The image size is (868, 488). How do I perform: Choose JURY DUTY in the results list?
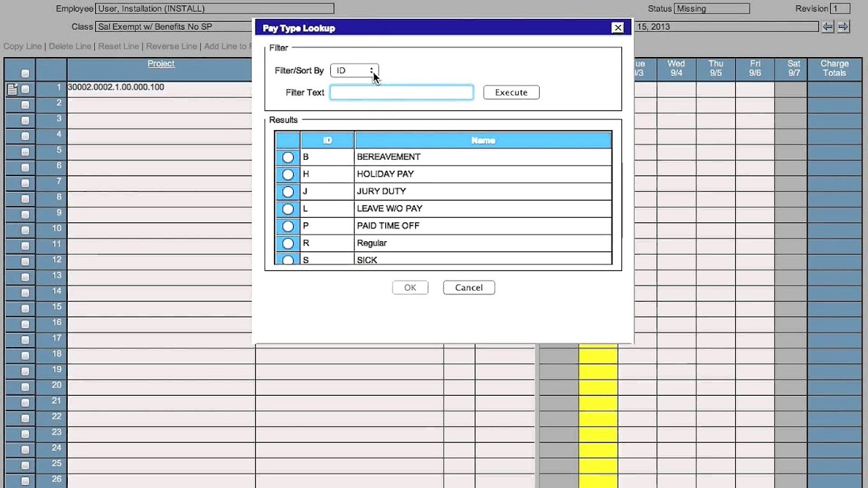point(288,191)
